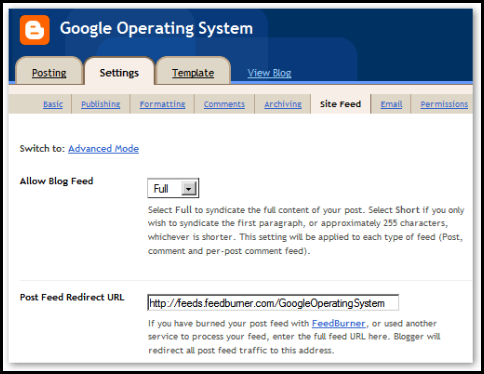Open the Permissions settings subtab

pyautogui.click(x=444, y=104)
